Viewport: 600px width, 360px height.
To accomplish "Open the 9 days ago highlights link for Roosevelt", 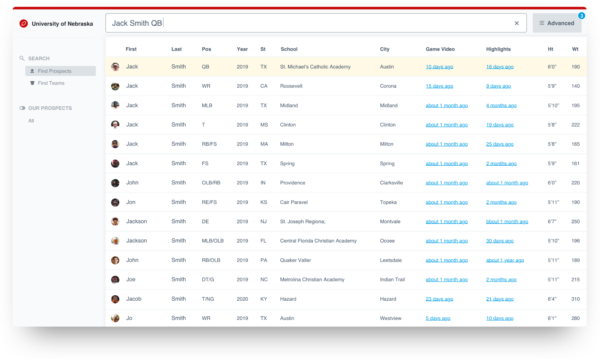I will coord(498,86).
